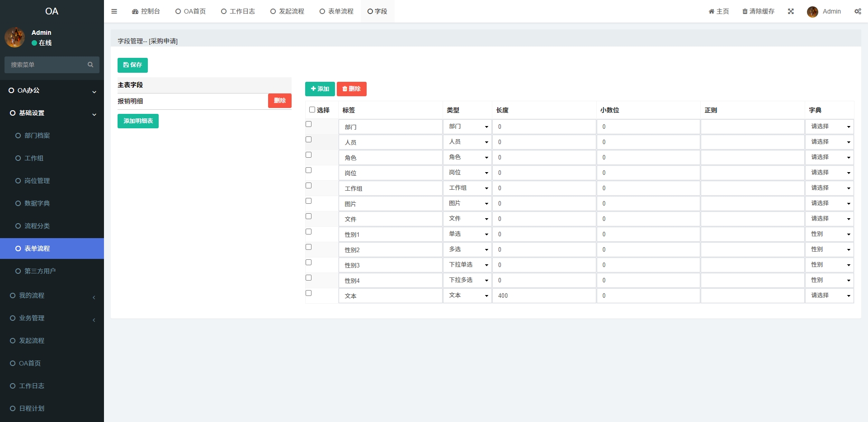
Task: Click the trash icon for 清除缓存
Action: 745,11
